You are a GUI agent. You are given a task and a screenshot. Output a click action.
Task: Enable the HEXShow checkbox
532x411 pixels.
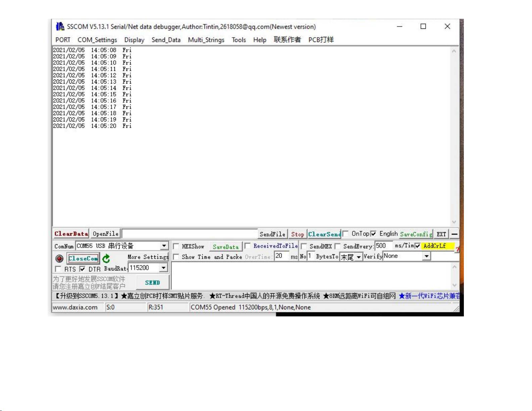[x=176, y=246]
